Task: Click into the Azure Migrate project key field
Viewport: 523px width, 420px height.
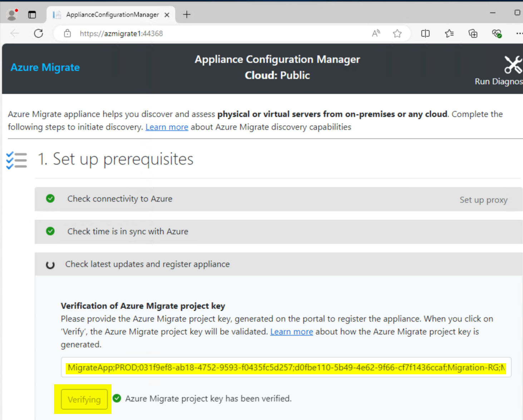Action: [286, 367]
